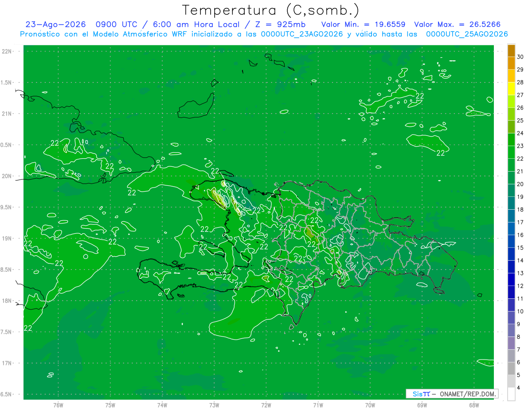The width and height of the screenshot is (532, 411).
Task: Click the 72W longitude axis label
Action: coord(266,405)
